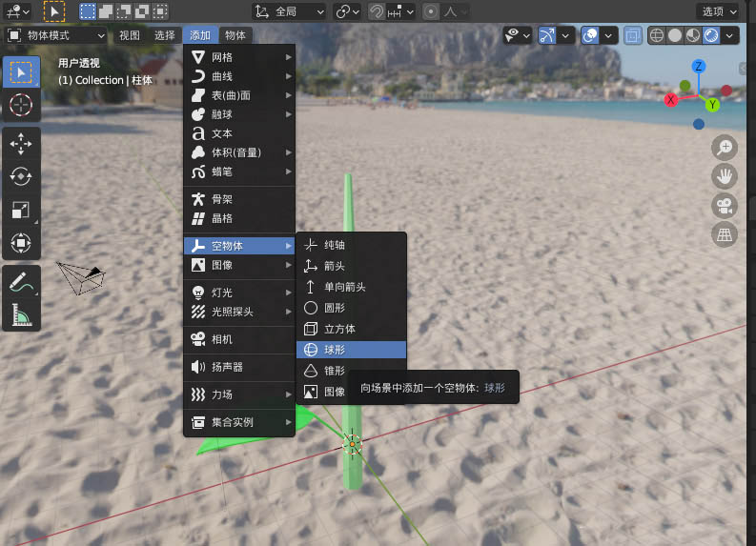The width and height of the screenshot is (756, 546).
Task: Expand the 集合实例 submenu
Action: 239,423
